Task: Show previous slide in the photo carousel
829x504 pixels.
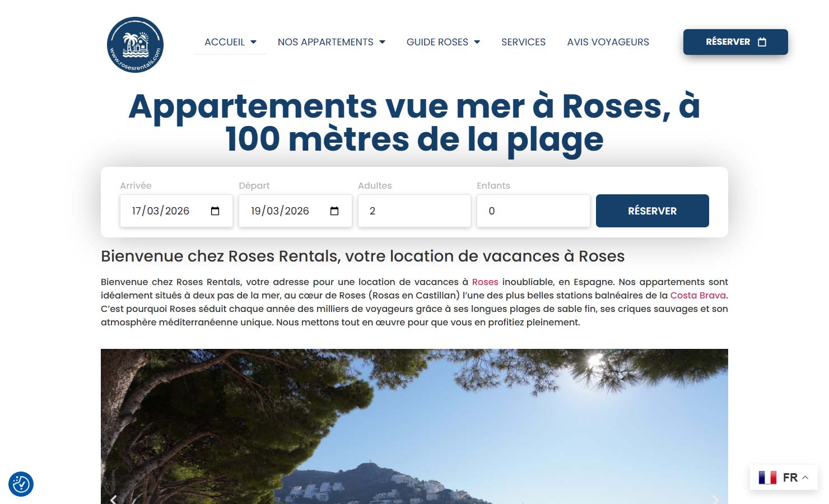Action: pyautogui.click(x=114, y=499)
